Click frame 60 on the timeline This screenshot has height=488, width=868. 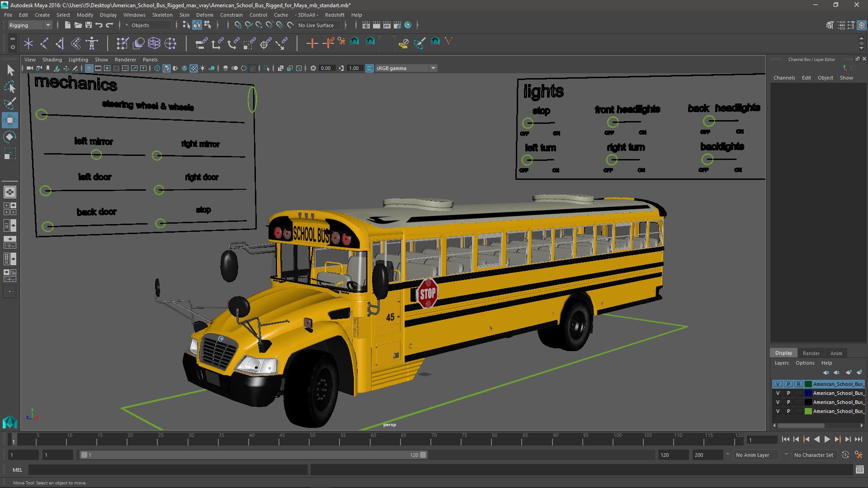pos(373,439)
